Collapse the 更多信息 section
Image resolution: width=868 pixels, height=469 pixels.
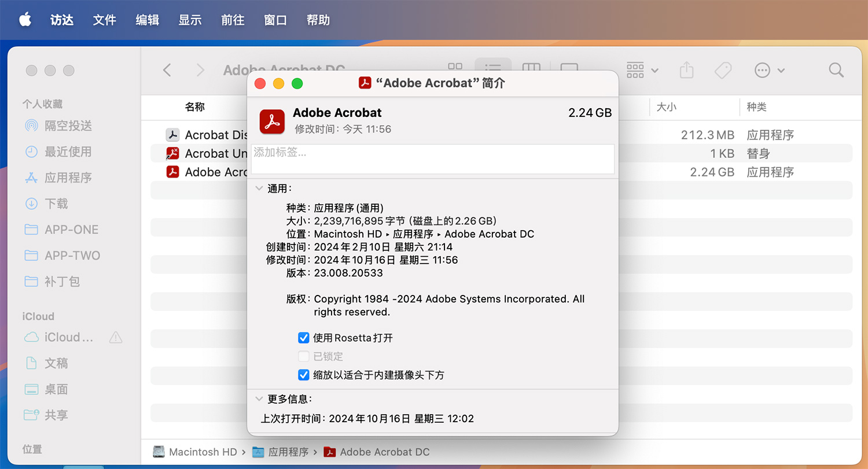[x=259, y=398]
